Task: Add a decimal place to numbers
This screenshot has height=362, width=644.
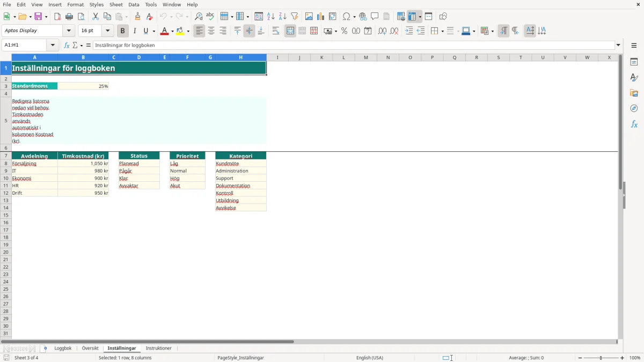Action: [382, 31]
